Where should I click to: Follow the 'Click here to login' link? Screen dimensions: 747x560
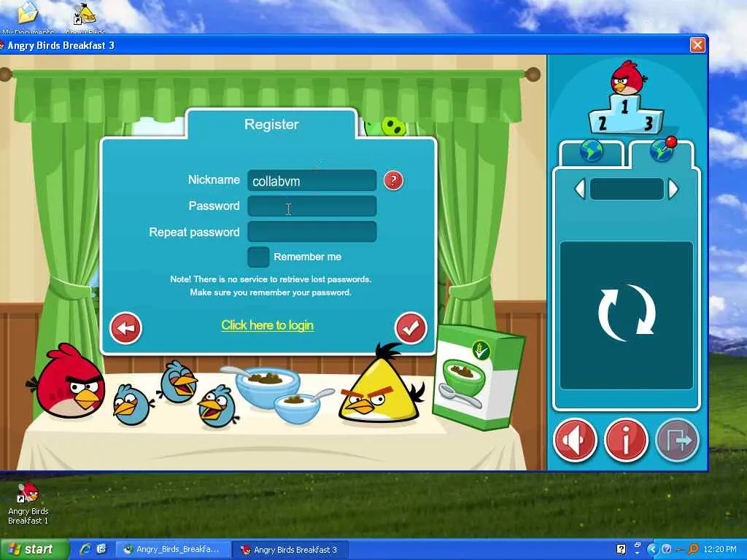267,325
